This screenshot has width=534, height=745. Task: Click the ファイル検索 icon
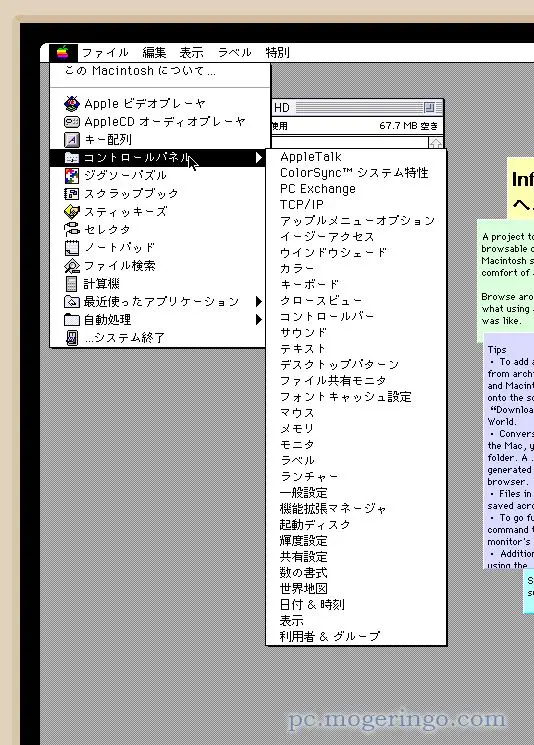pyautogui.click(x=72, y=266)
